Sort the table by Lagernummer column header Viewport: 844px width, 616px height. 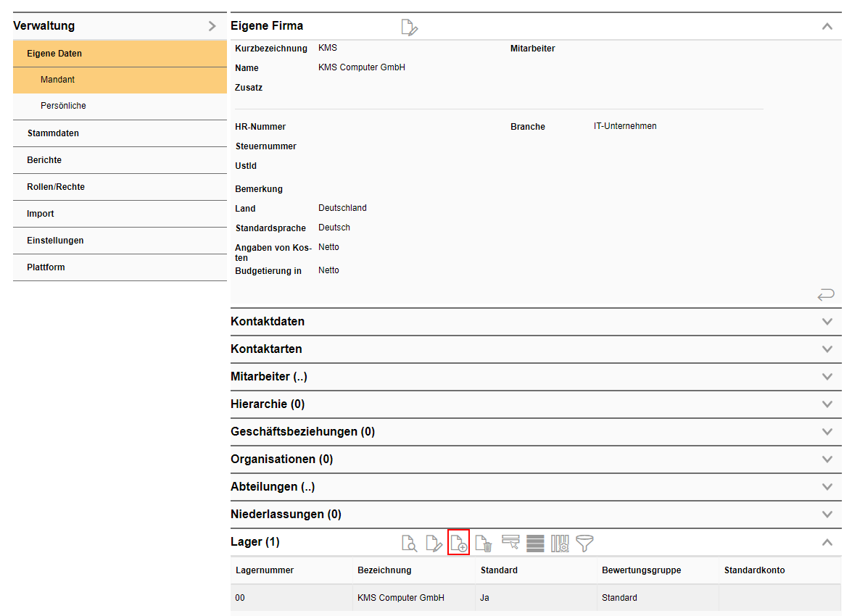(265, 570)
